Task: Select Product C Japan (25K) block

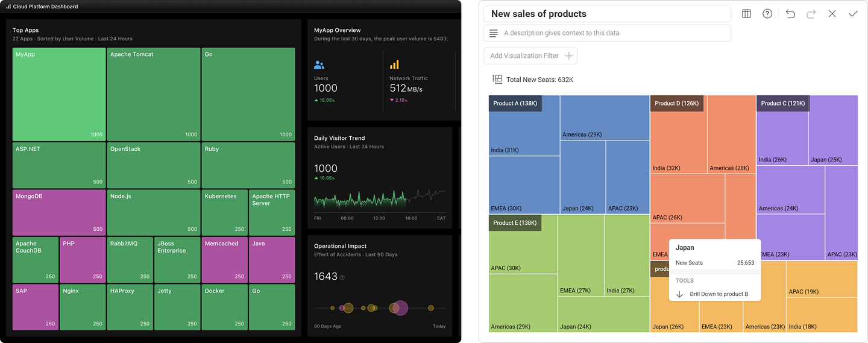Action: (833, 130)
